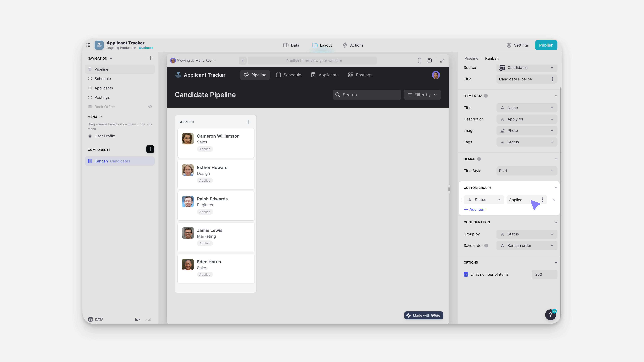This screenshot has width=644, height=362.
Task: Open the apps grid icon
Action: click(88, 45)
